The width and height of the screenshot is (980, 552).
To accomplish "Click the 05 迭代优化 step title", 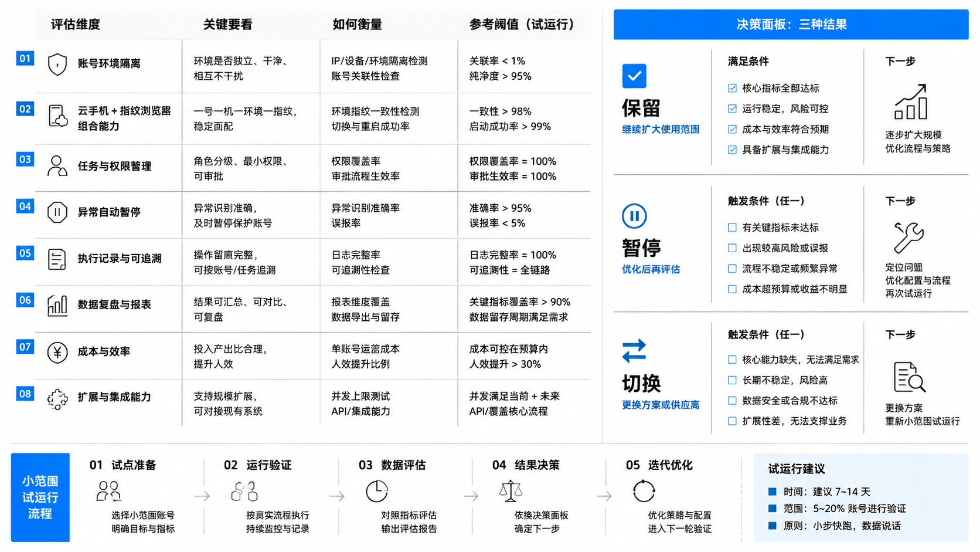I will pos(659,465).
